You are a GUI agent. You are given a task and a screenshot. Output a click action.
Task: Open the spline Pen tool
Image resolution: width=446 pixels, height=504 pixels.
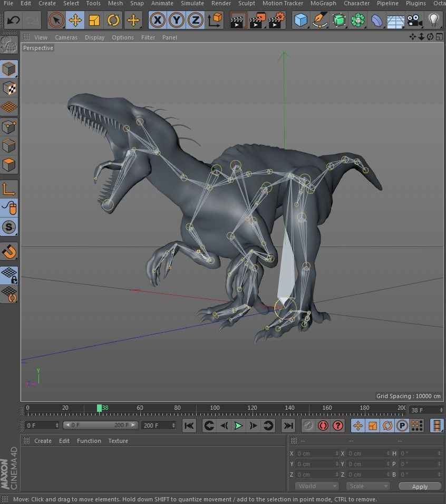pyautogui.click(x=320, y=20)
